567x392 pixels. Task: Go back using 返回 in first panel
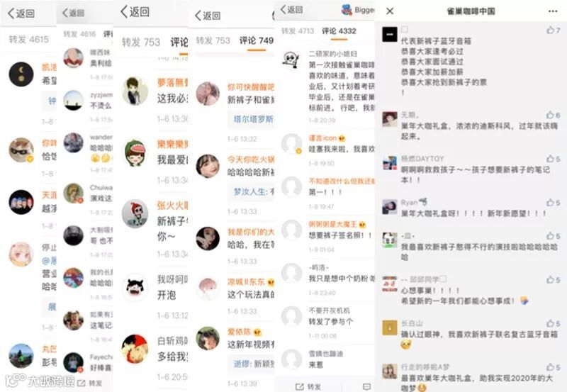tap(21, 13)
